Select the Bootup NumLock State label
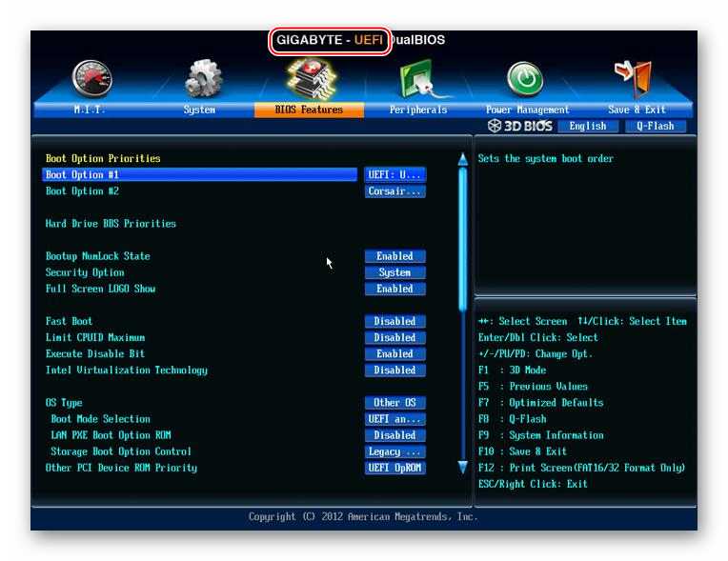Image resolution: width=728 pixels, height=561 pixels. coord(97,256)
